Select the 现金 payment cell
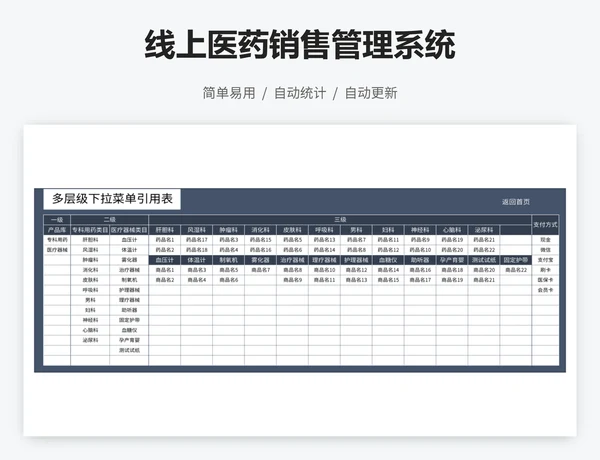600x460 pixels. click(545, 240)
